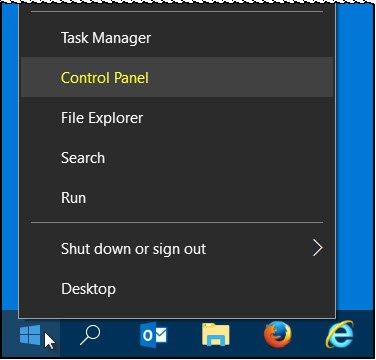Viewport: 376px width, 360px height.
Task: Choose the highlighted Control Panel entry
Action: tap(177, 77)
